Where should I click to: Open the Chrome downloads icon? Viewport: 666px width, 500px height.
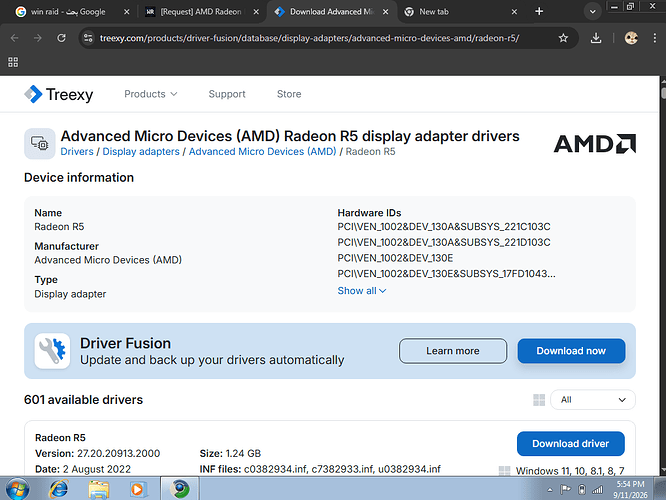pyautogui.click(x=596, y=38)
